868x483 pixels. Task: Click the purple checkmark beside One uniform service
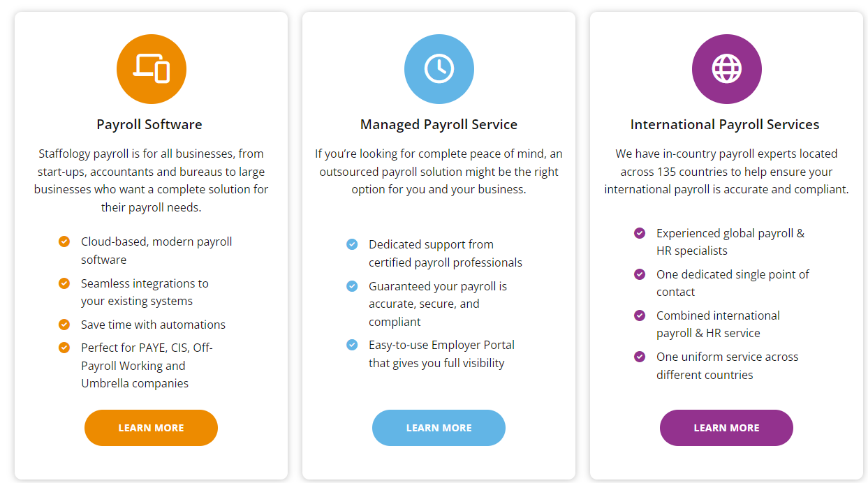tap(639, 357)
